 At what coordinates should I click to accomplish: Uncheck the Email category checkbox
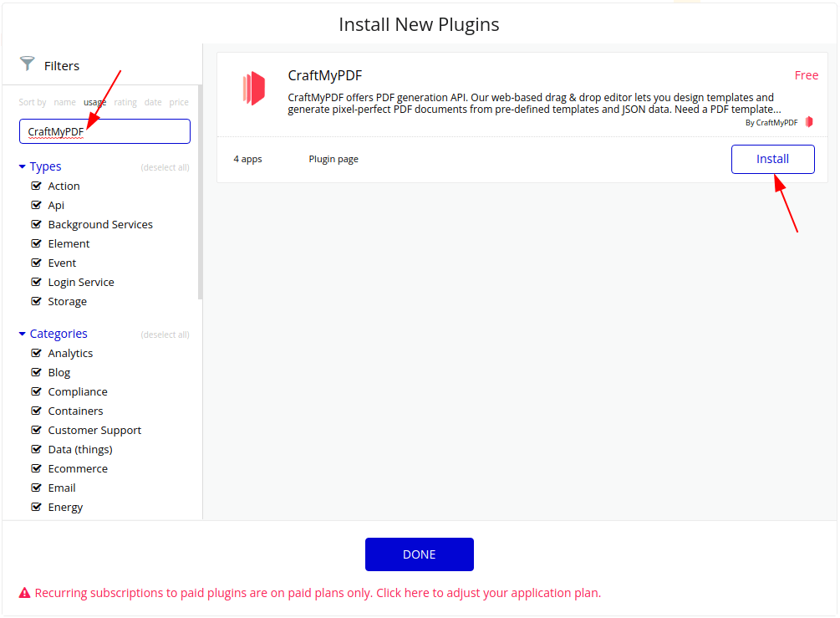click(37, 488)
